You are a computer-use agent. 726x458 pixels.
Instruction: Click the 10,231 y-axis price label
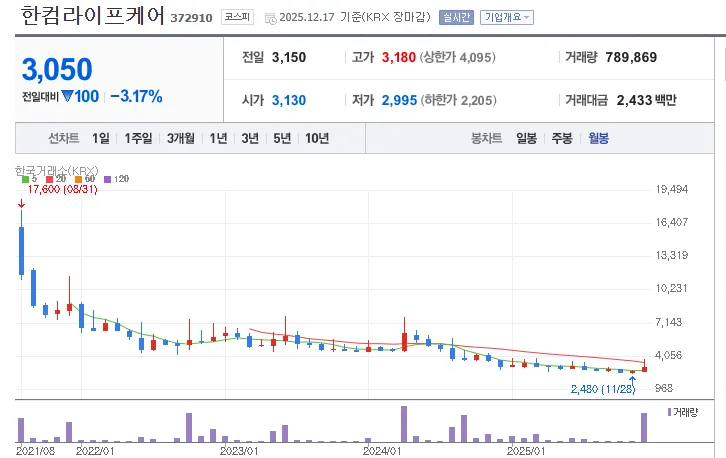coord(672,289)
